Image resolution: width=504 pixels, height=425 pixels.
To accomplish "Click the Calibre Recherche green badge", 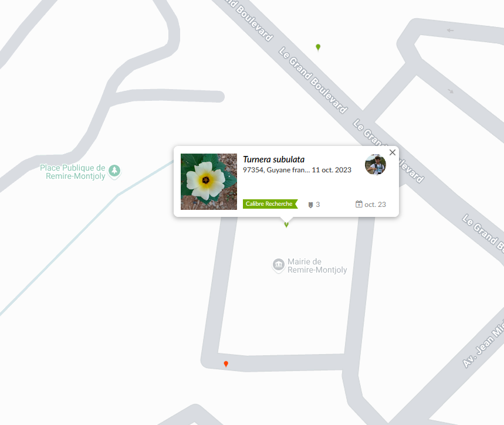I will click(270, 203).
